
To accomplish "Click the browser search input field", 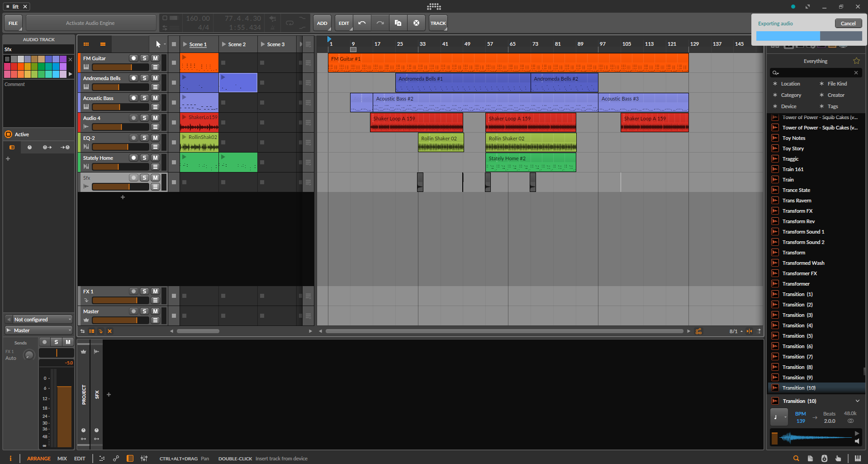I will [x=815, y=72].
